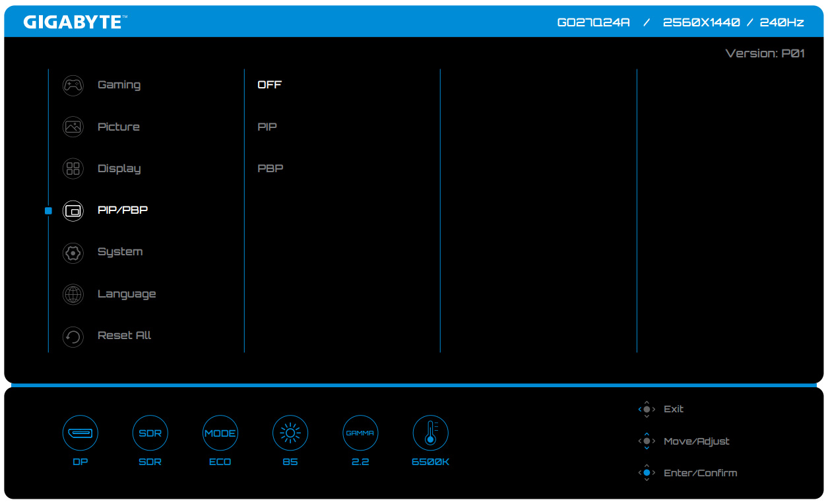The width and height of the screenshot is (828, 504).
Task: Click the Move/Adjust hint label
Action: click(697, 441)
